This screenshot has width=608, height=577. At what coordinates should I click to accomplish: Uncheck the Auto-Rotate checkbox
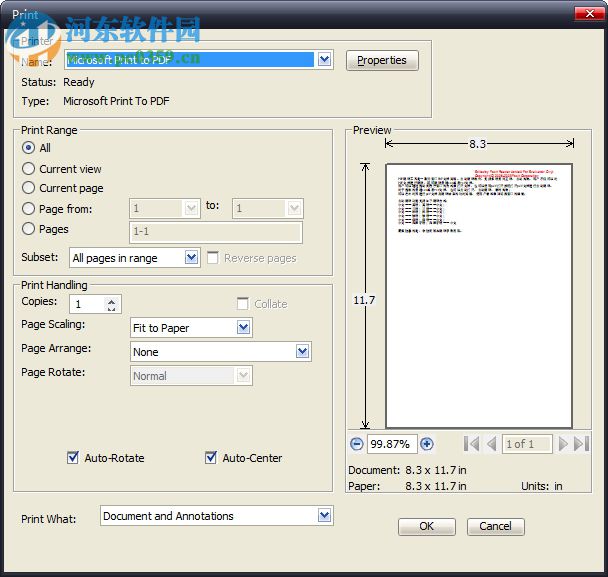point(73,458)
